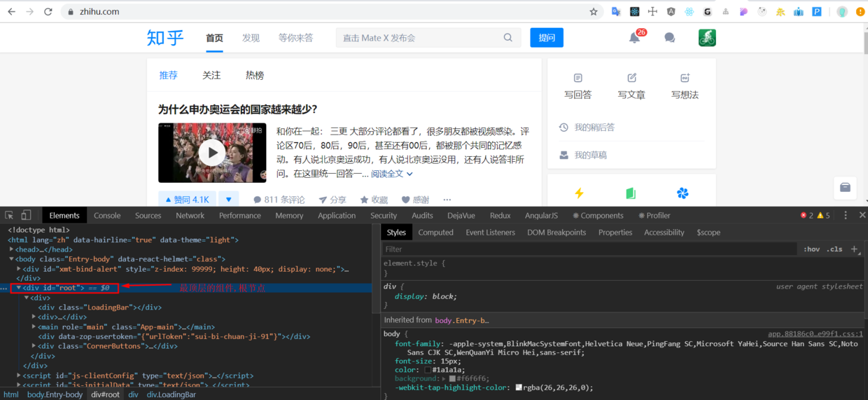868x400 pixels.
Task: Open the app.88186c0 css source link
Action: [x=815, y=334]
